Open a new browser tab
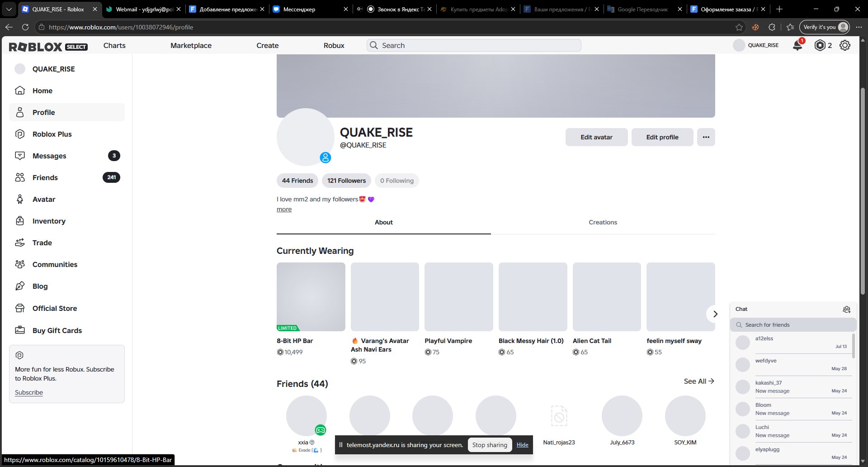This screenshot has width=868, height=467. (779, 9)
